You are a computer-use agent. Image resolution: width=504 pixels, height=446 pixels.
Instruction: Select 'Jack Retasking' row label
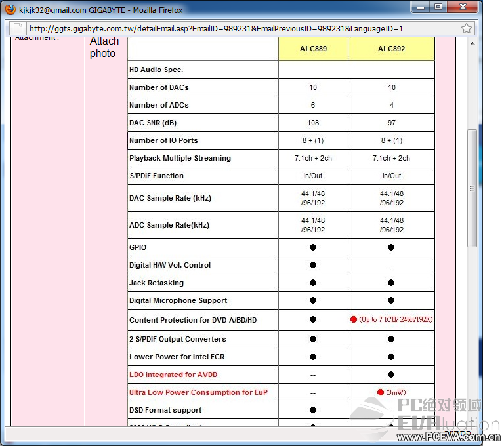(157, 283)
